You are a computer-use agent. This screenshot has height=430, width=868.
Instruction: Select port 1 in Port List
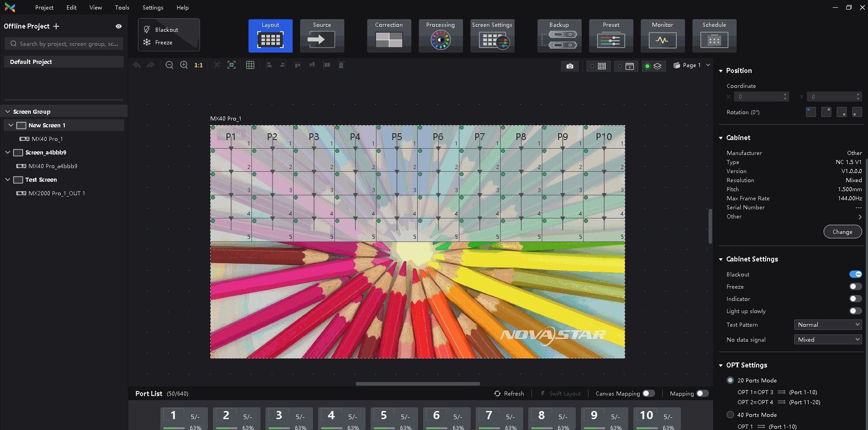click(x=184, y=419)
